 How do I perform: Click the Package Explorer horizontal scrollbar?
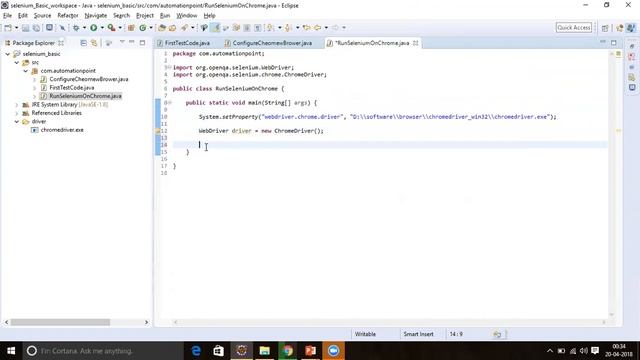[60, 322]
